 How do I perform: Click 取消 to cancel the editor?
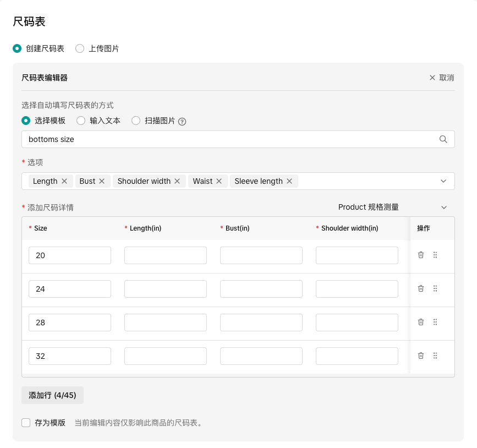[x=441, y=78]
